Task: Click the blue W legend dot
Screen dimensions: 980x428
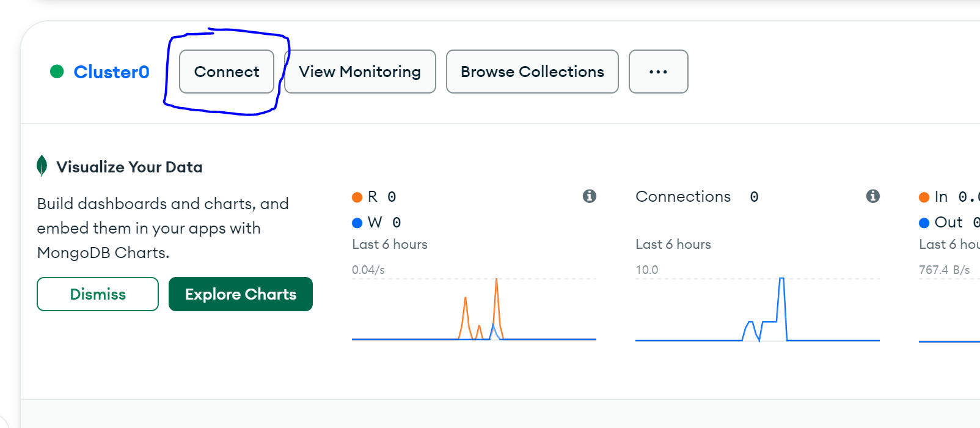Action: (x=357, y=223)
